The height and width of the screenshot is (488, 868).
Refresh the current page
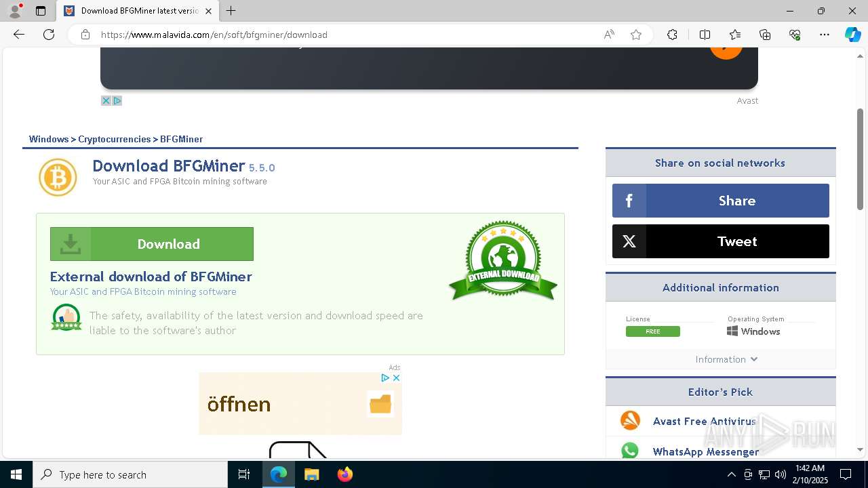(x=49, y=35)
